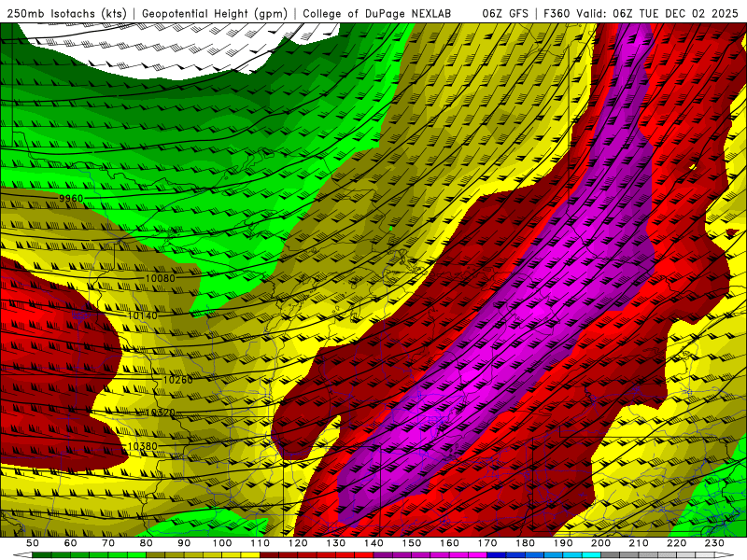Image resolution: width=747 pixels, height=560 pixels.
Task: Click the 220 value on the color scale
Action: (x=676, y=543)
